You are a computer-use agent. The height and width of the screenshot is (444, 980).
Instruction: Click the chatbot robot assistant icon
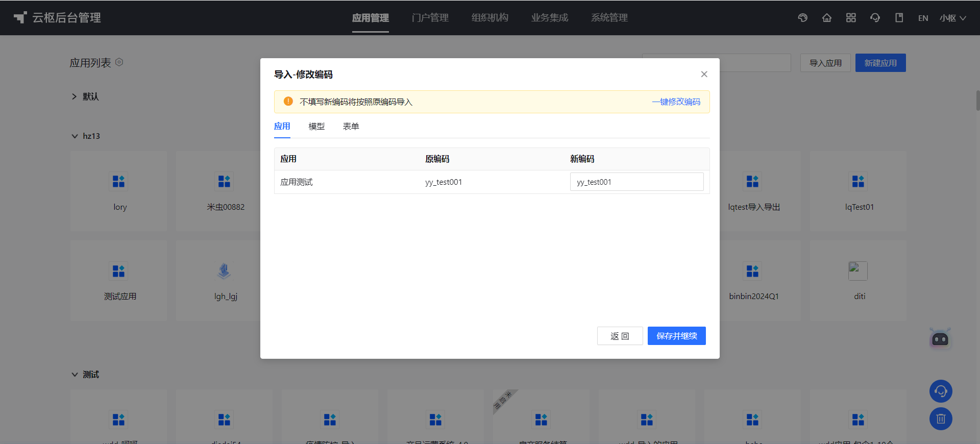tap(940, 338)
